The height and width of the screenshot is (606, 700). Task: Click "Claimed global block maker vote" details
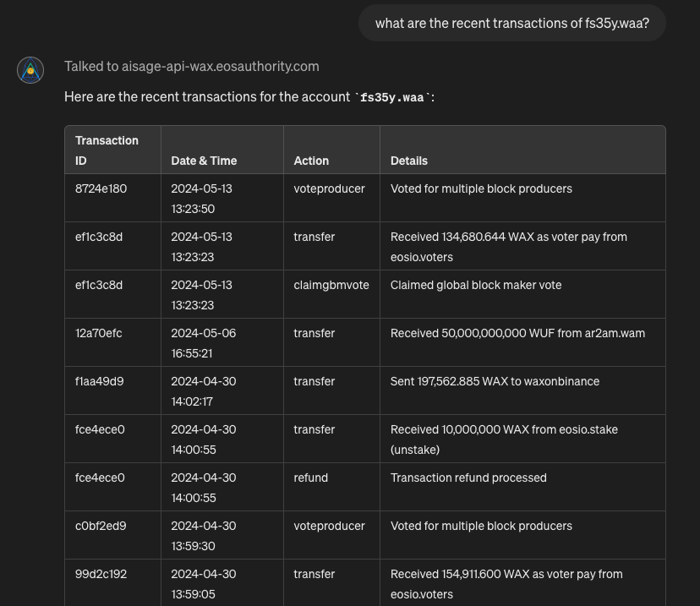[x=476, y=285]
